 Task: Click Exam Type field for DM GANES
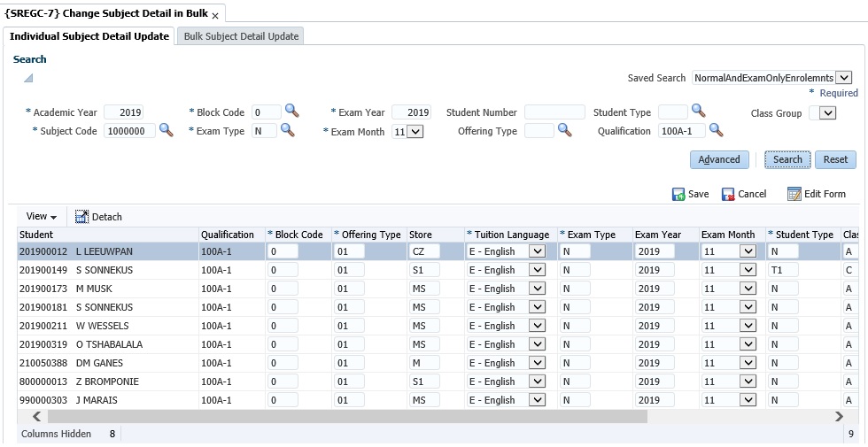575,363
